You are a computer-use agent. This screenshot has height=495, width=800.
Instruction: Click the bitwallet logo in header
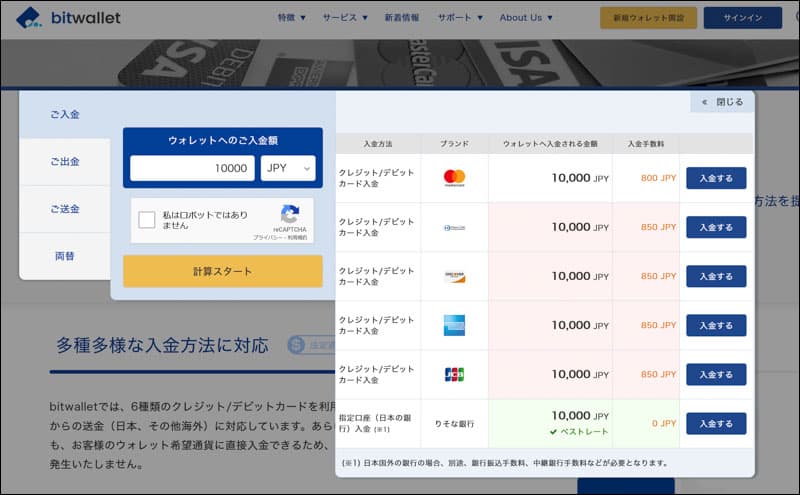(68, 17)
